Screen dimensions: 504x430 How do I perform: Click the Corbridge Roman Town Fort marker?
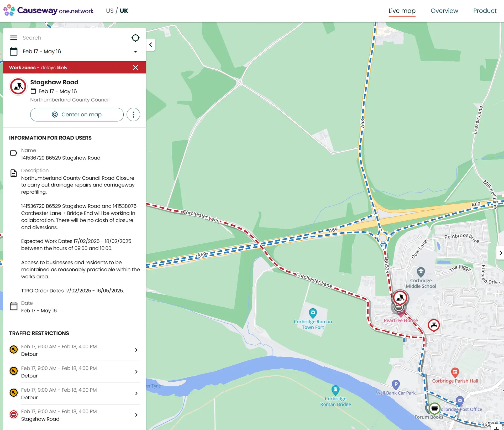[x=313, y=313]
